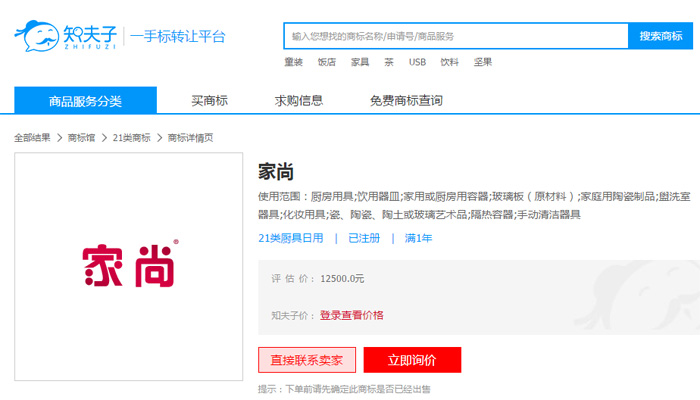Focus the trademark search input field
The width and height of the screenshot is (700, 400).
pyautogui.click(x=456, y=36)
